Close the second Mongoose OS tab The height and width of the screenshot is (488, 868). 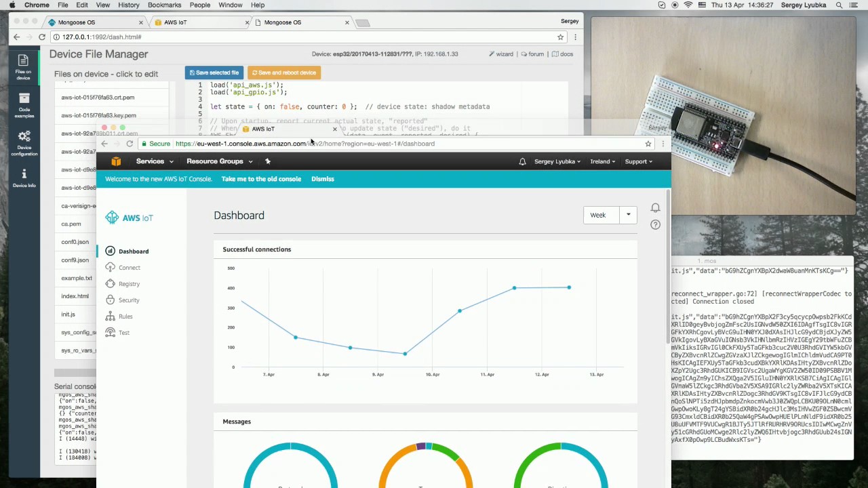[347, 22]
